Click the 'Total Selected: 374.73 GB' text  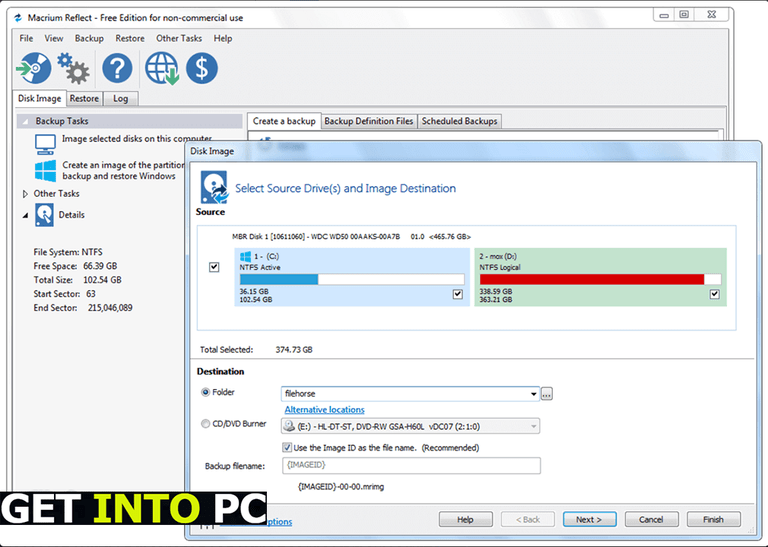point(256,350)
